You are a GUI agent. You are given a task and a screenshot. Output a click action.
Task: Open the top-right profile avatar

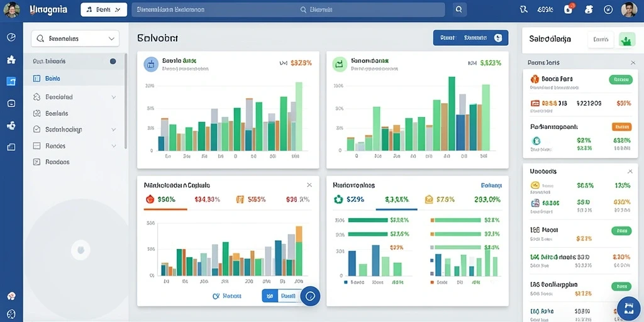pos(629,9)
